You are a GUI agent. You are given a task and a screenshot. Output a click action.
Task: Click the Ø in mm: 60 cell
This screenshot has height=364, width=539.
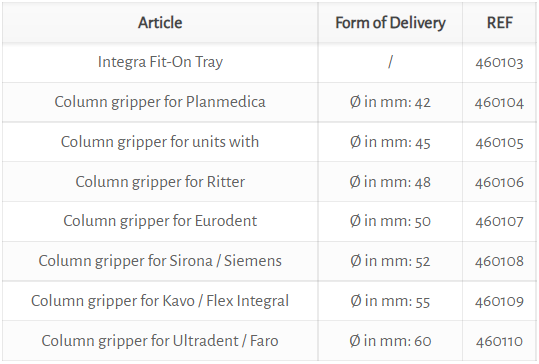point(390,341)
